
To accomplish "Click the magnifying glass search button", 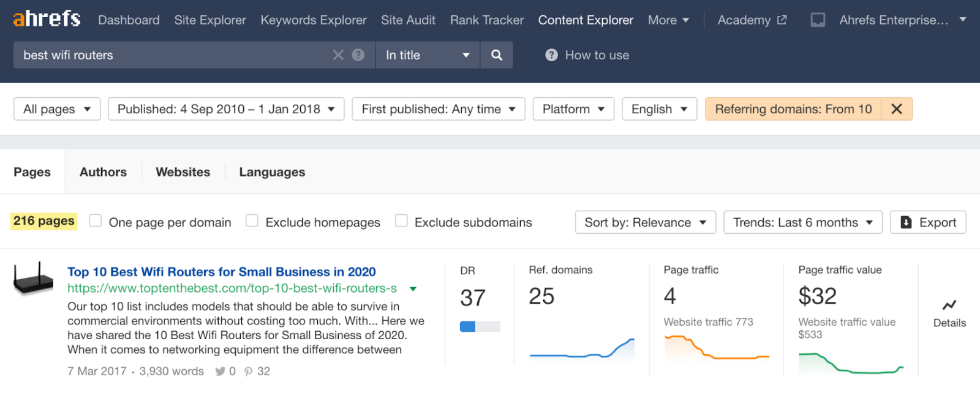I will 497,55.
